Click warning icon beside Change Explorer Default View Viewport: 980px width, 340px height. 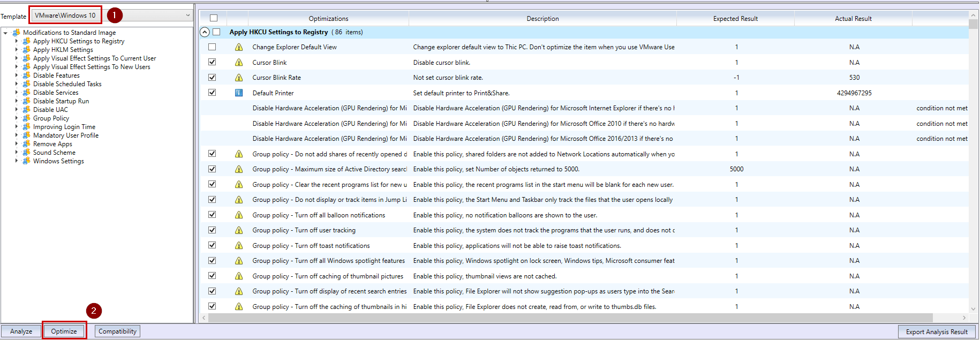(239, 47)
